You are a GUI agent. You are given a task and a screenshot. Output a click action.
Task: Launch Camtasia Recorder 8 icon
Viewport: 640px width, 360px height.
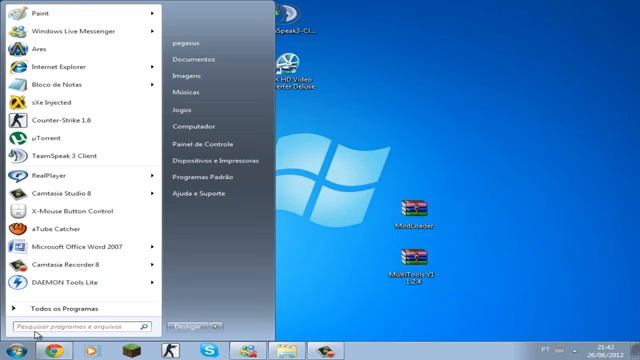18,265
